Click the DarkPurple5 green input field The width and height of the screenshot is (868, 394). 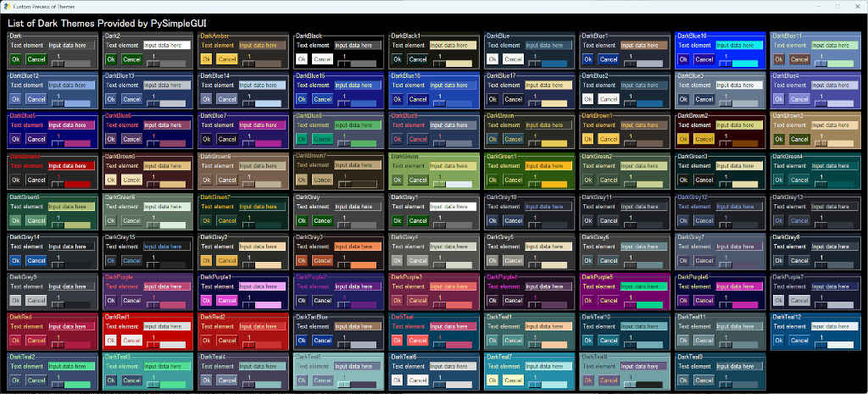tap(643, 286)
